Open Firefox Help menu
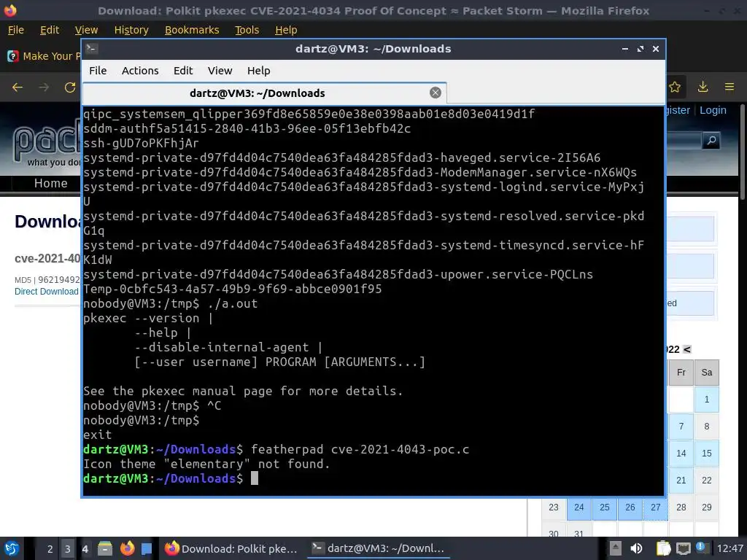 tap(286, 30)
